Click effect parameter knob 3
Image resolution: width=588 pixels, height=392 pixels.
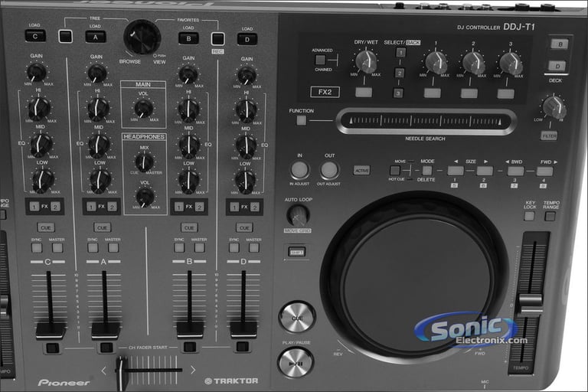(x=510, y=63)
